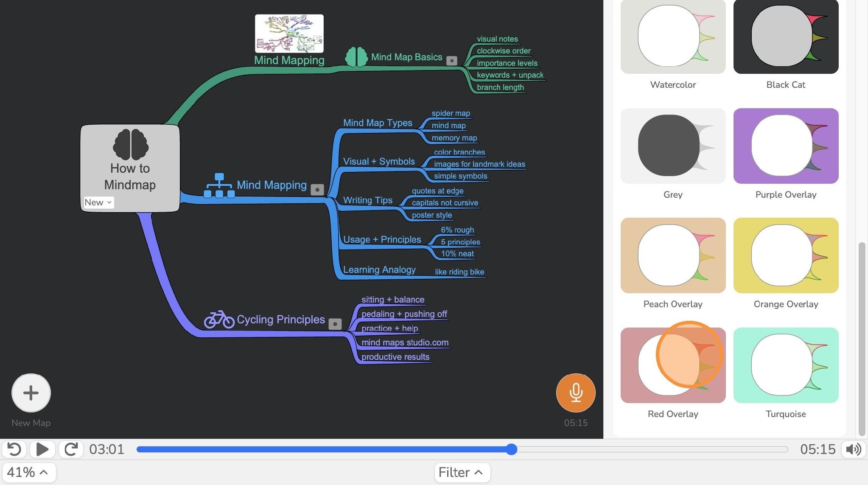This screenshot has height=485, width=868.
Task: Select the Usage + Principles branch
Action: coord(382,239)
